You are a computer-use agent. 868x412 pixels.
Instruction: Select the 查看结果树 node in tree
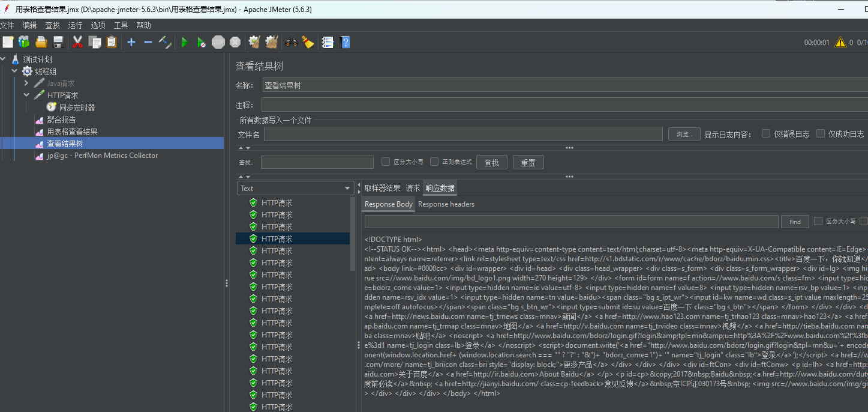(65, 144)
